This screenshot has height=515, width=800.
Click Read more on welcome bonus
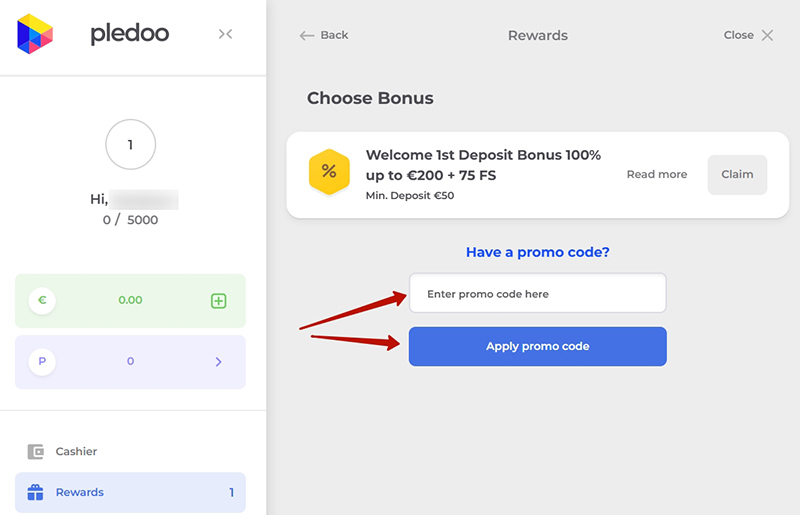656,174
